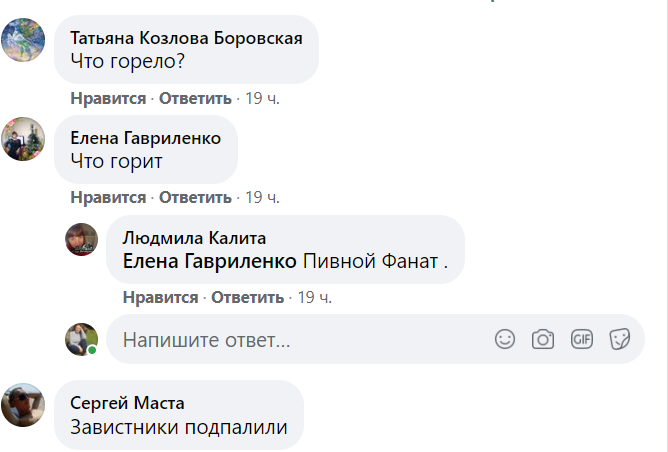Open the sticker picker in reply

click(620, 340)
